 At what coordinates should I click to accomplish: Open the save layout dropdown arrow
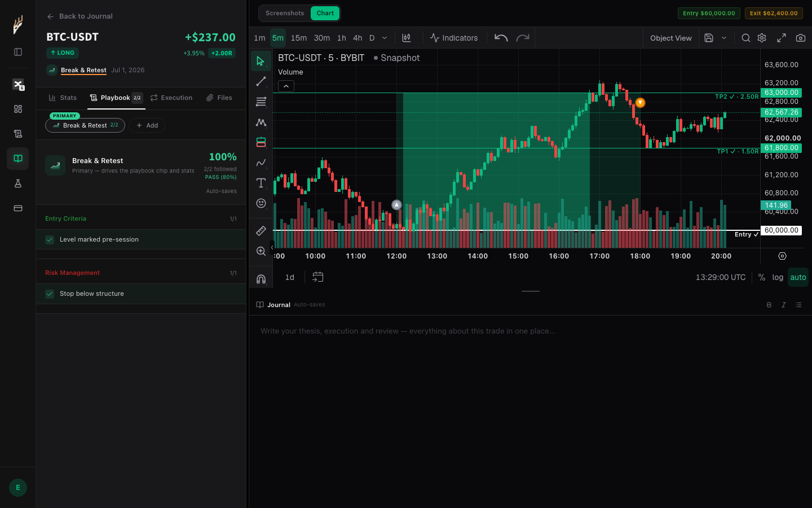724,38
